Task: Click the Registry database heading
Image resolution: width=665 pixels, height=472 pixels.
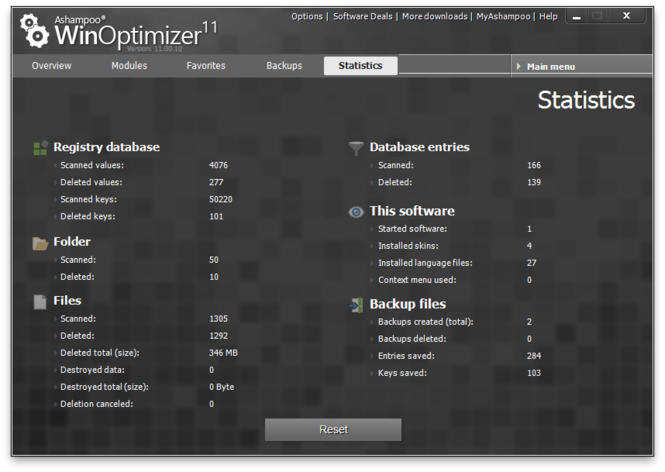Action: pyautogui.click(x=106, y=147)
